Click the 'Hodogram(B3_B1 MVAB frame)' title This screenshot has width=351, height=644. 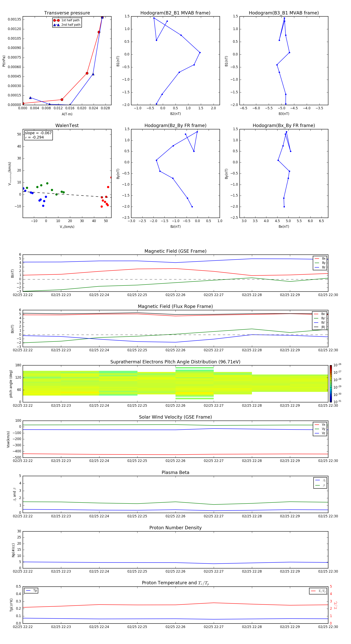coord(284,13)
